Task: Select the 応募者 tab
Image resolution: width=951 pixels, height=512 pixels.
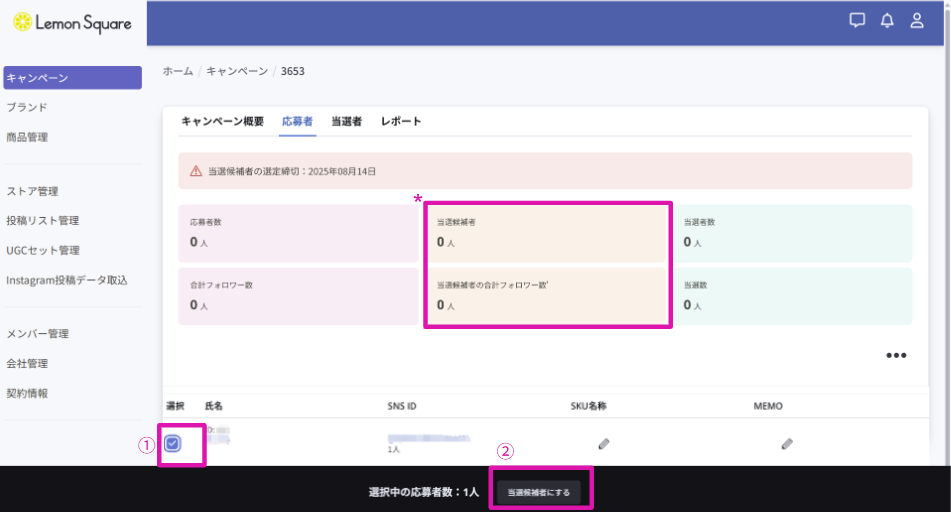Action: [297, 121]
